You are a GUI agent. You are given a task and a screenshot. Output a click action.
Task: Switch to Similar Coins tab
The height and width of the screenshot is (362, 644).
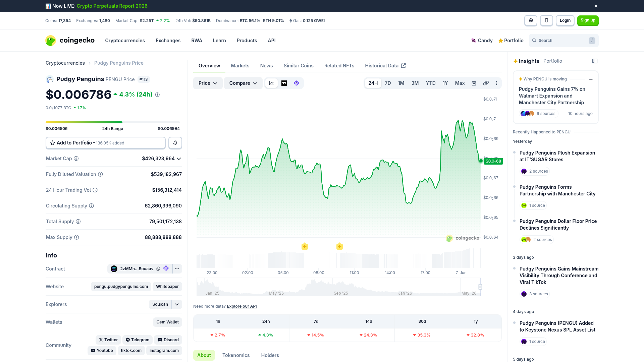click(299, 66)
